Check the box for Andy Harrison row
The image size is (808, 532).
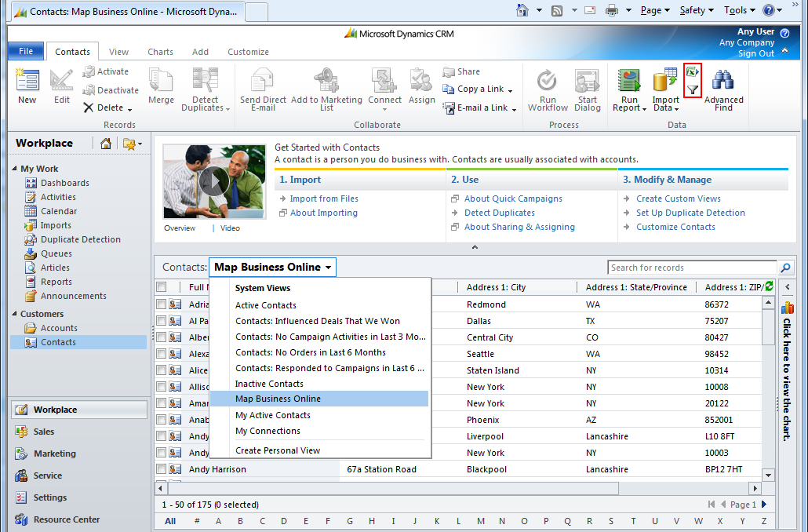[162, 470]
